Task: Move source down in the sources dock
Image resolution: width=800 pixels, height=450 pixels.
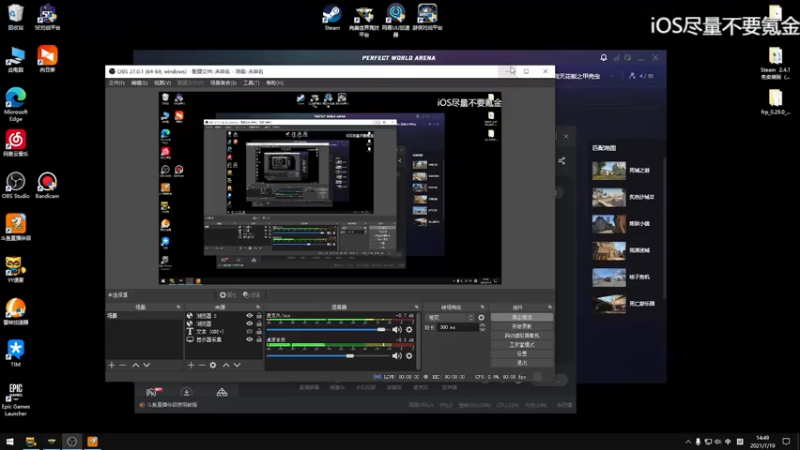Action: pyautogui.click(x=237, y=365)
